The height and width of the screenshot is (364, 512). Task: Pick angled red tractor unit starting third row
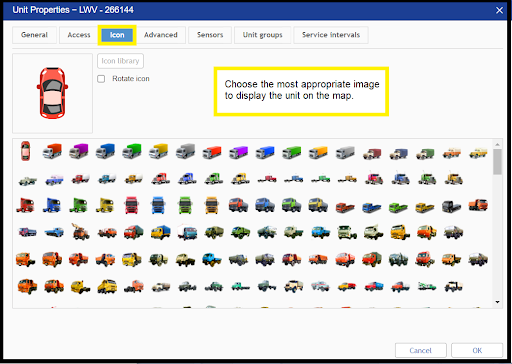[x=25, y=205]
